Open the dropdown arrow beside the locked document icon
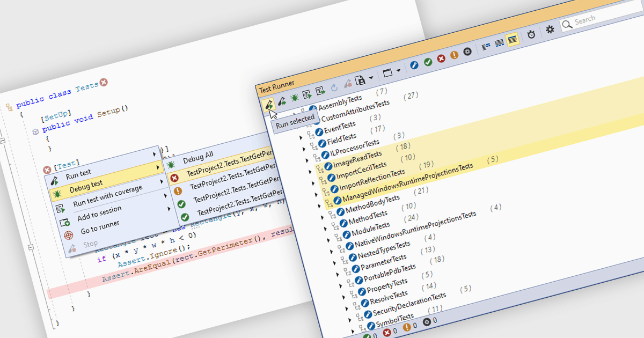The width and height of the screenshot is (644, 338). coord(371,79)
